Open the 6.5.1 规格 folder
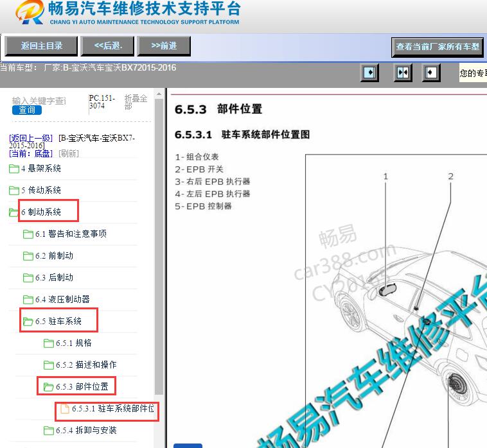Image resolution: width=487 pixels, height=448 pixels. coord(74,343)
